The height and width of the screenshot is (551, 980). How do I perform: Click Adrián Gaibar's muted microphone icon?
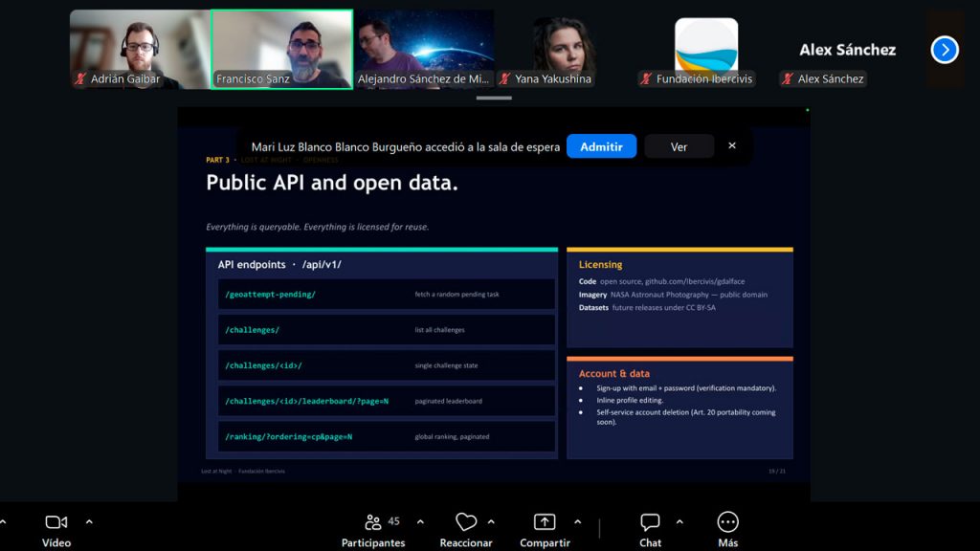(80, 78)
